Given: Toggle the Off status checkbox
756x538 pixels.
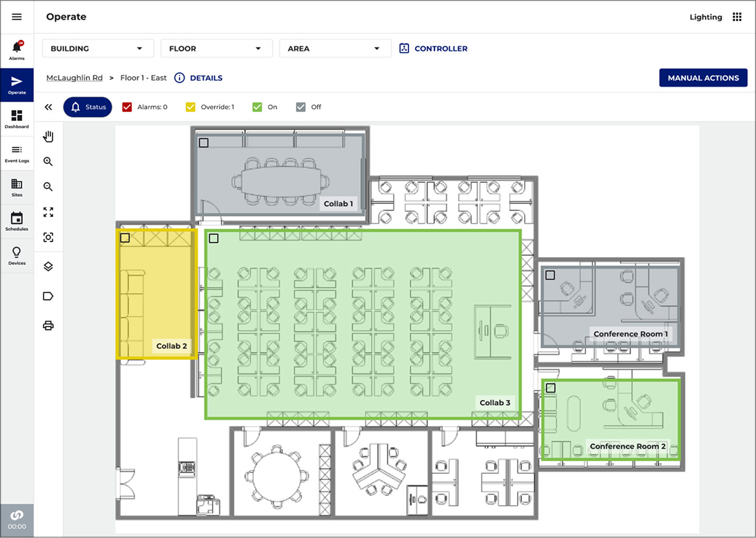Looking at the screenshot, I should point(301,107).
